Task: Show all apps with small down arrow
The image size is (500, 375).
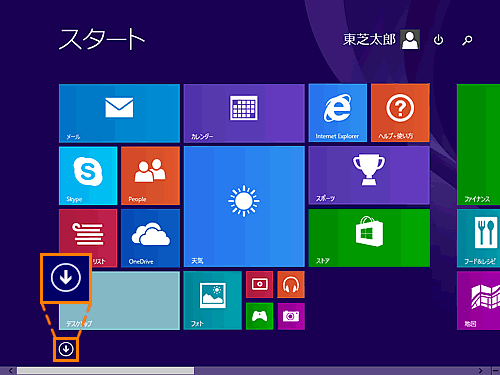Action: pyautogui.click(x=66, y=349)
